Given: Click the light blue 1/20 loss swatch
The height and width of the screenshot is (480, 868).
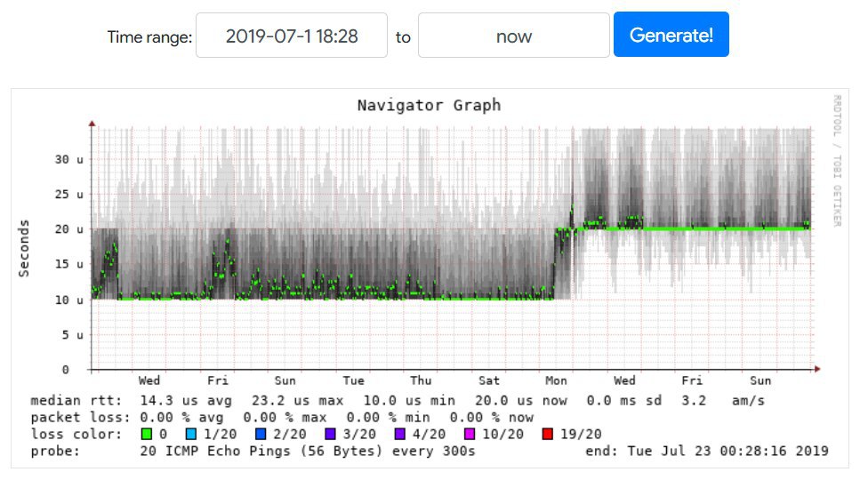Looking at the screenshot, I should 191,434.
